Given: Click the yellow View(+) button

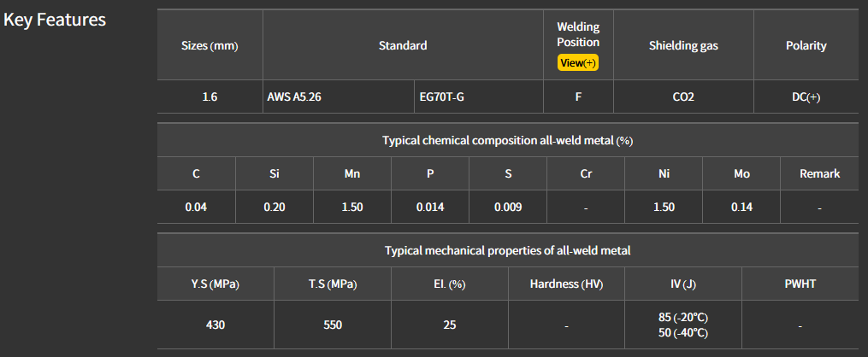Looking at the screenshot, I should [x=578, y=63].
